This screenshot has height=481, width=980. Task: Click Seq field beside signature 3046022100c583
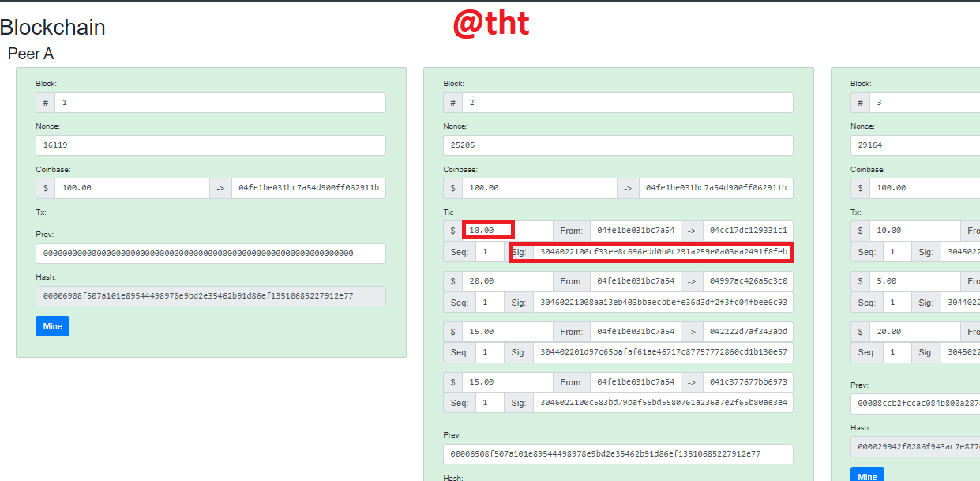[x=490, y=404]
